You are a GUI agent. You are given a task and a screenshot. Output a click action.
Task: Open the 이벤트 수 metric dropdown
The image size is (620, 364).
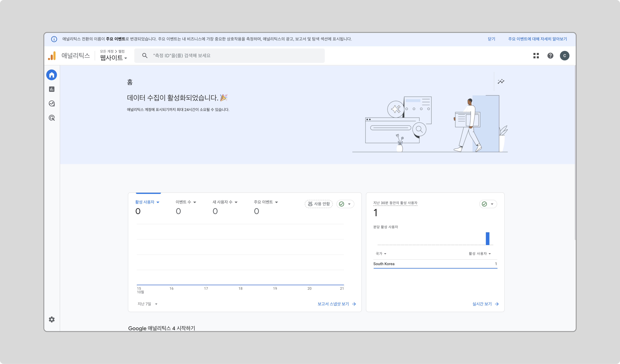point(186,202)
